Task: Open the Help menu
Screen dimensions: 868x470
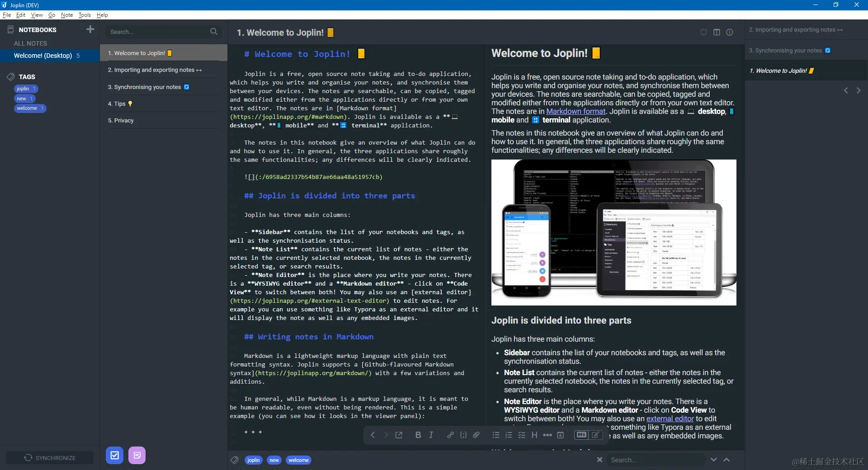Action: coord(102,15)
